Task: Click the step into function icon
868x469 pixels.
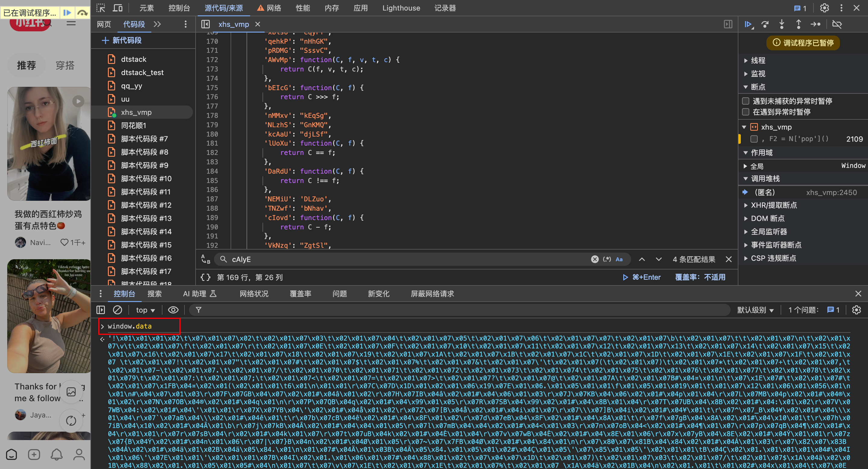Action: [x=782, y=24]
